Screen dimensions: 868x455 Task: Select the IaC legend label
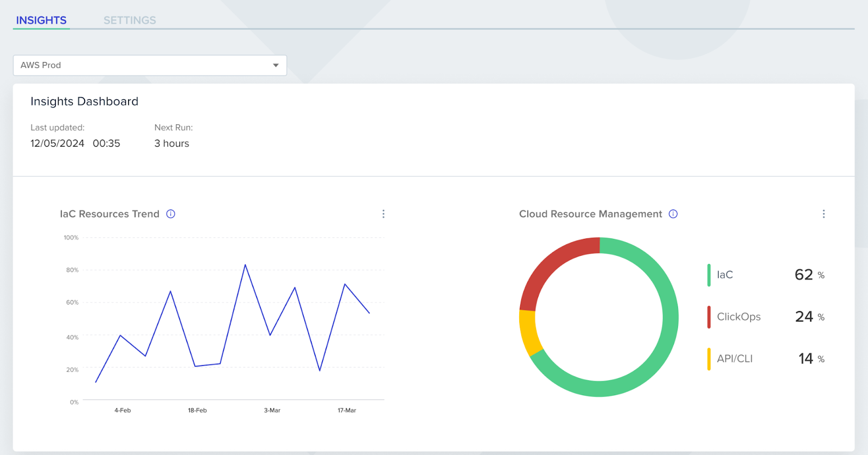pyautogui.click(x=725, y=275)
